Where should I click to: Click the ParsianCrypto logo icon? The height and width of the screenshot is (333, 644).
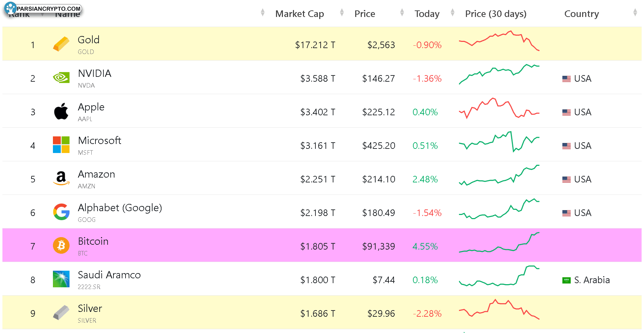pyautogui.click(x=10, y=8)
